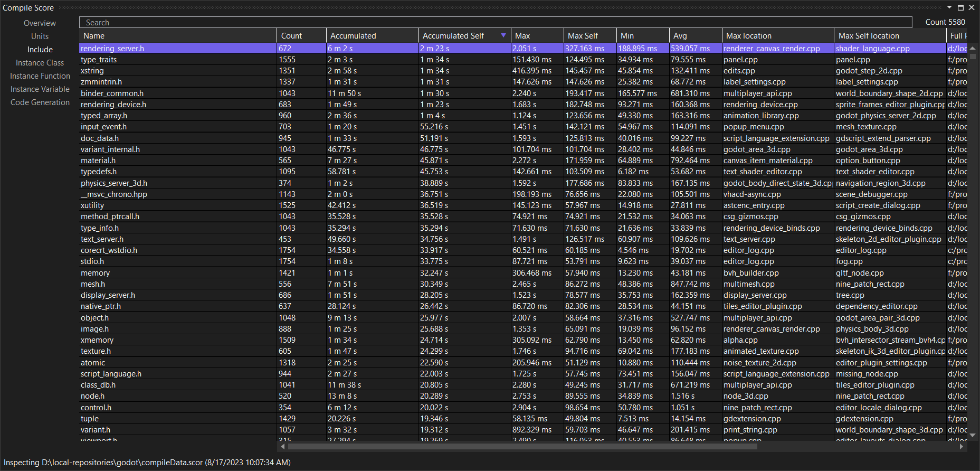The height and width of the screenshot is (471, 980).
Task: Select the corecrt_wstdio.h row
Action: pyautogui.click(x=524, y=250)
